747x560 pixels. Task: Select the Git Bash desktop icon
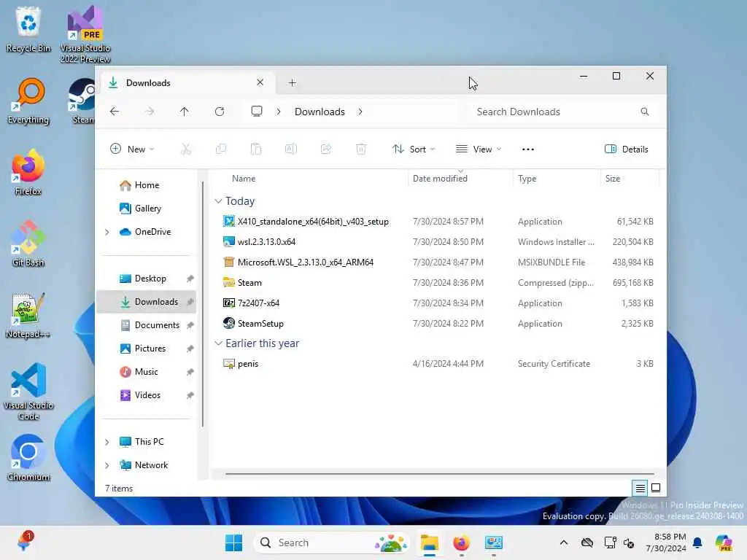(28, 244)
